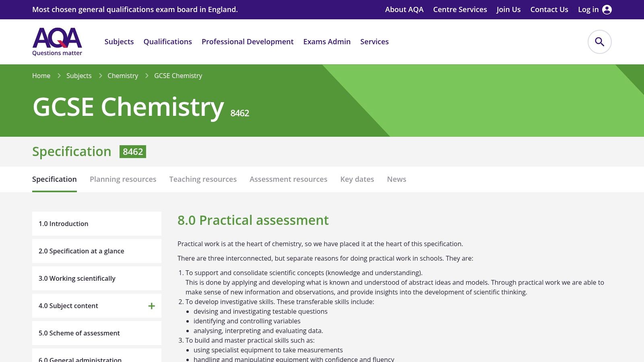Click the 8.0 Practical assessment heading
This screenshot has height=362, width=644.
tap(253, 220)
